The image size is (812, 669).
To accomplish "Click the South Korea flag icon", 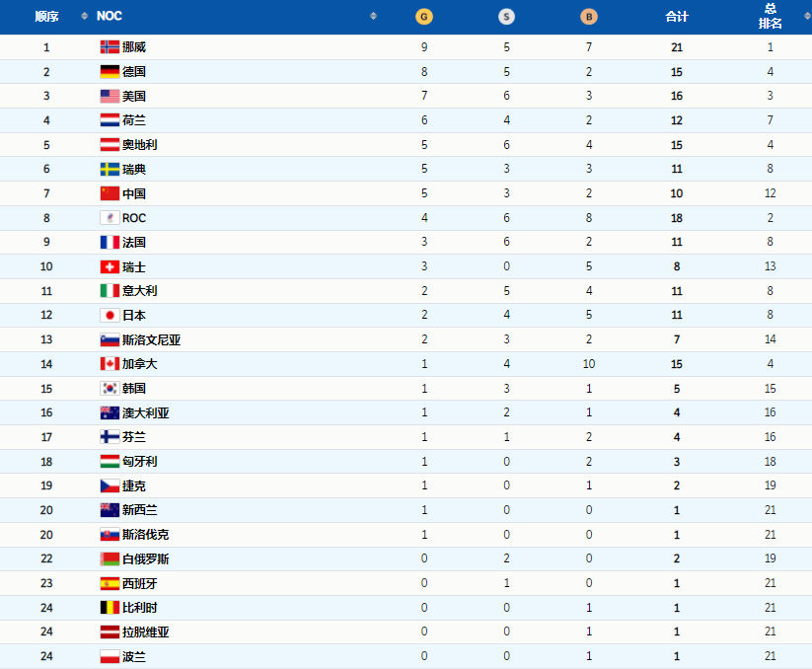I will click(x=110, y=389).
